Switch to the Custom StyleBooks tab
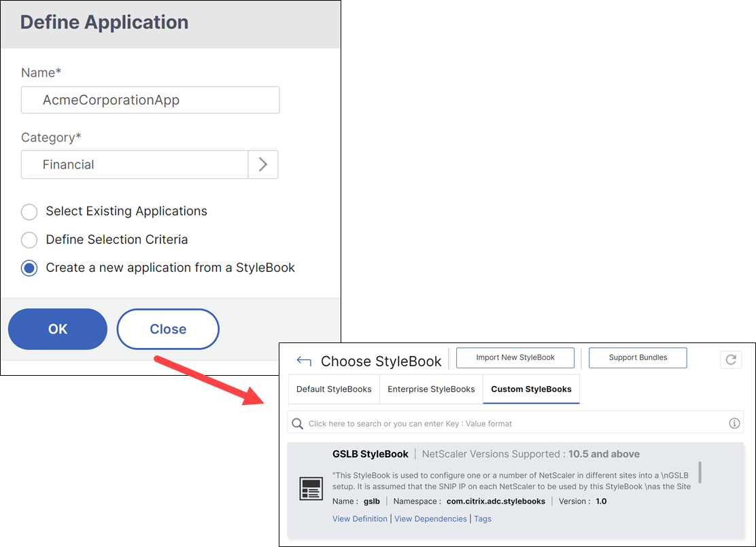Screen dimensions: 756x547 coord(532,389)
